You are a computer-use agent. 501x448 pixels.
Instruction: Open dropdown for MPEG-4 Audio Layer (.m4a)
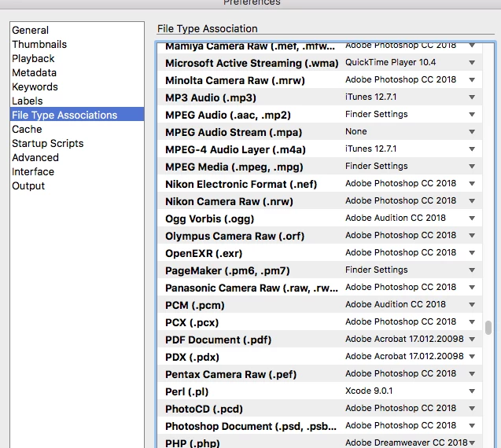point(472,149)
